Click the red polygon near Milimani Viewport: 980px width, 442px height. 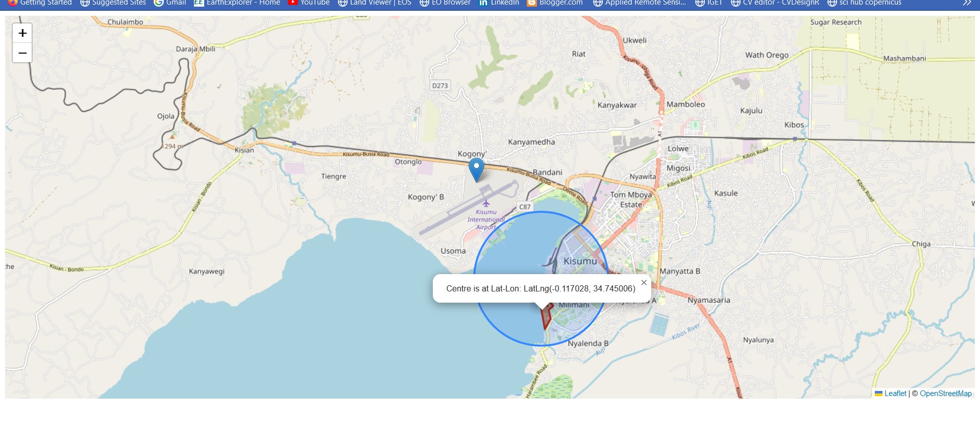pyautogui.click(x=546, y=316)
